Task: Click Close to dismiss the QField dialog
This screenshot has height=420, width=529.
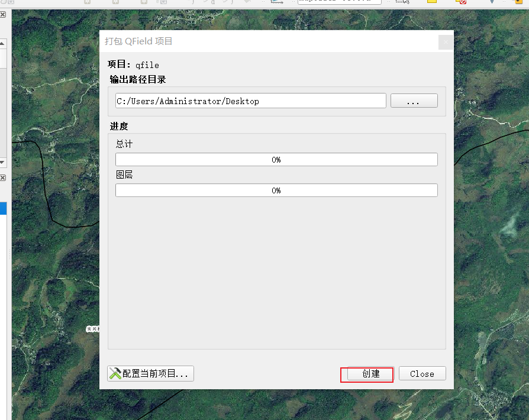Action: tap(422, 373)
